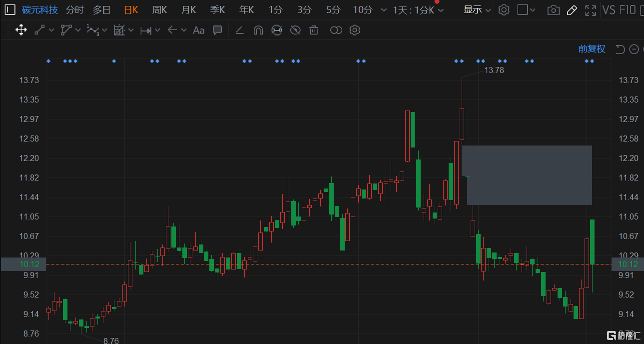Expand the arrow marker tool options
Screen dimensions: 644x344
[x=184, y=30]
